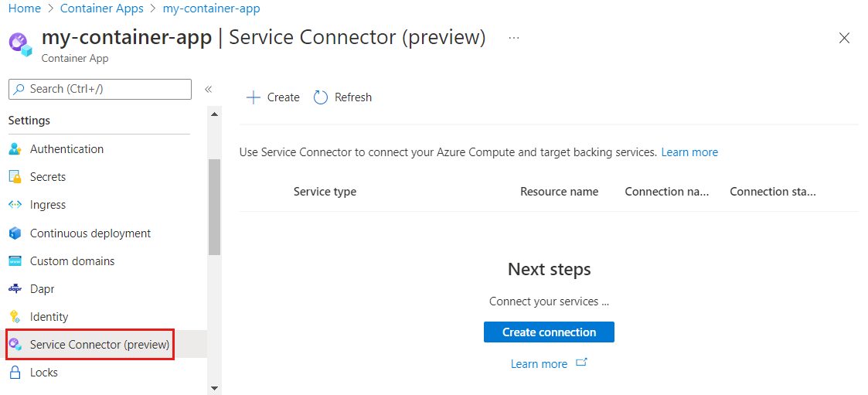The width and height of the screenshot is (868, 395).
Task: Click the Authentication icon in Settings
Action: tap(15, 149)
